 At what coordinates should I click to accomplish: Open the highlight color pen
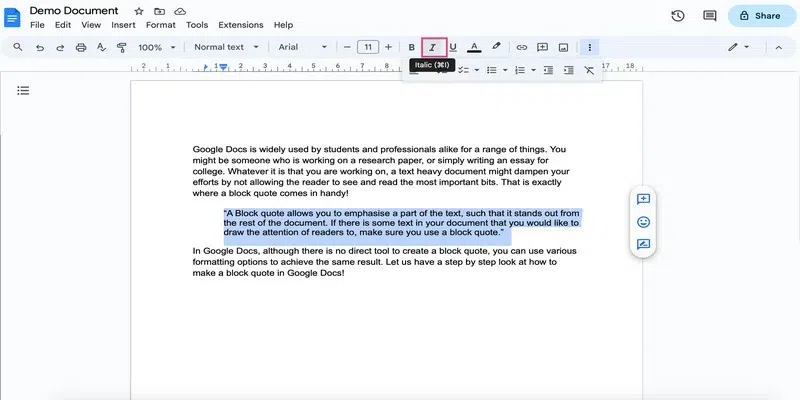tap(496, 47)
